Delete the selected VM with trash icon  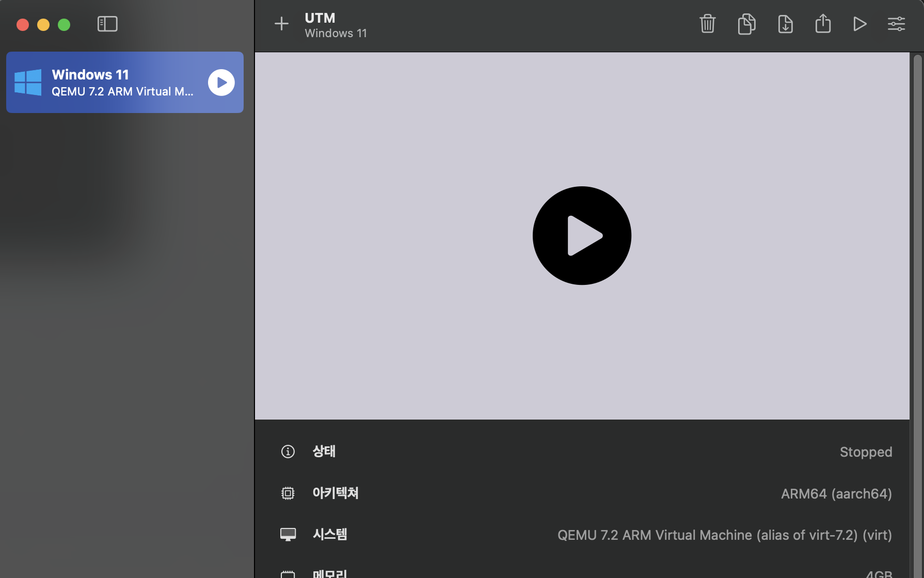click(707, 24)
